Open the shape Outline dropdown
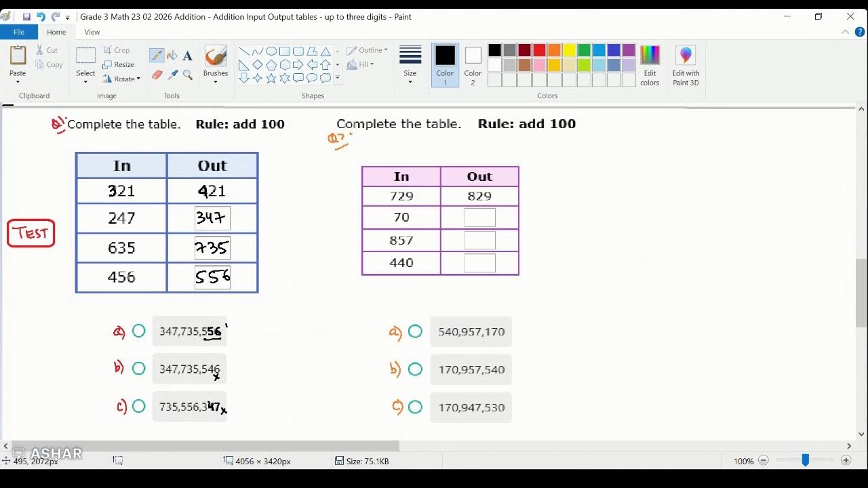The height and width of the screenshot is (488, 868). click(368, 50)
